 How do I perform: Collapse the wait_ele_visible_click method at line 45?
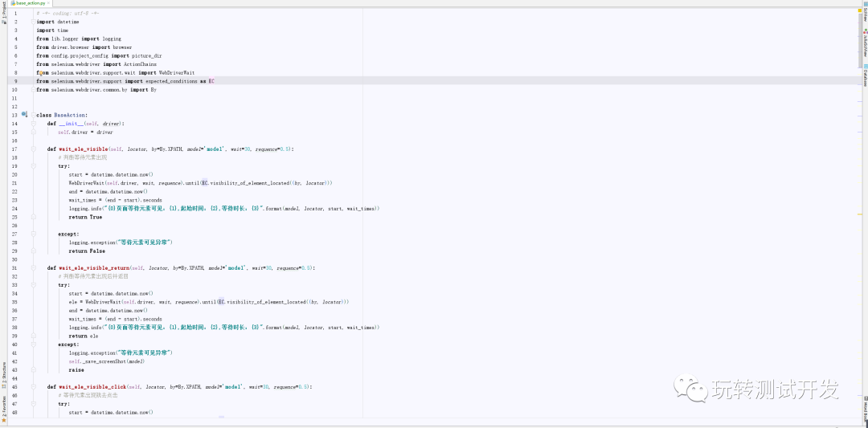(33, 387)
